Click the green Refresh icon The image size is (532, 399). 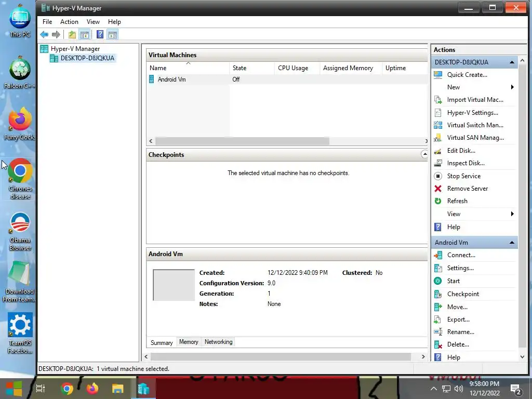[438, 201]
